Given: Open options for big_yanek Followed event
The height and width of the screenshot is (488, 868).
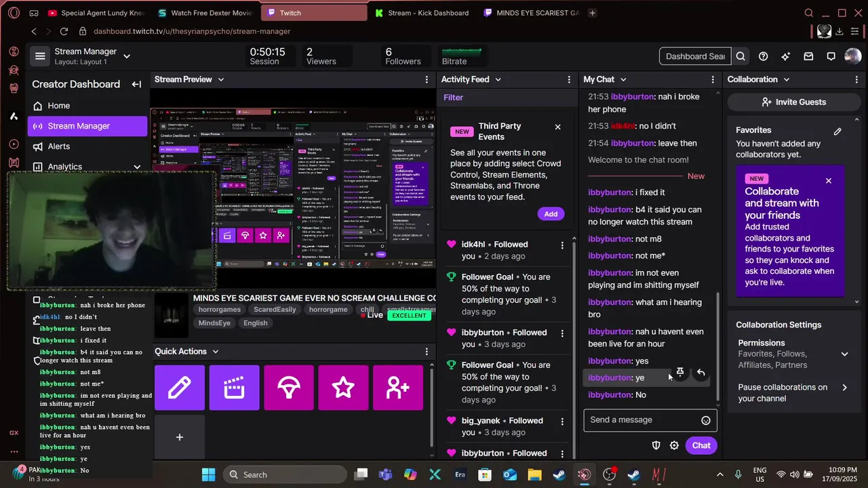Looking at the screenshot, I should point(561,421).
